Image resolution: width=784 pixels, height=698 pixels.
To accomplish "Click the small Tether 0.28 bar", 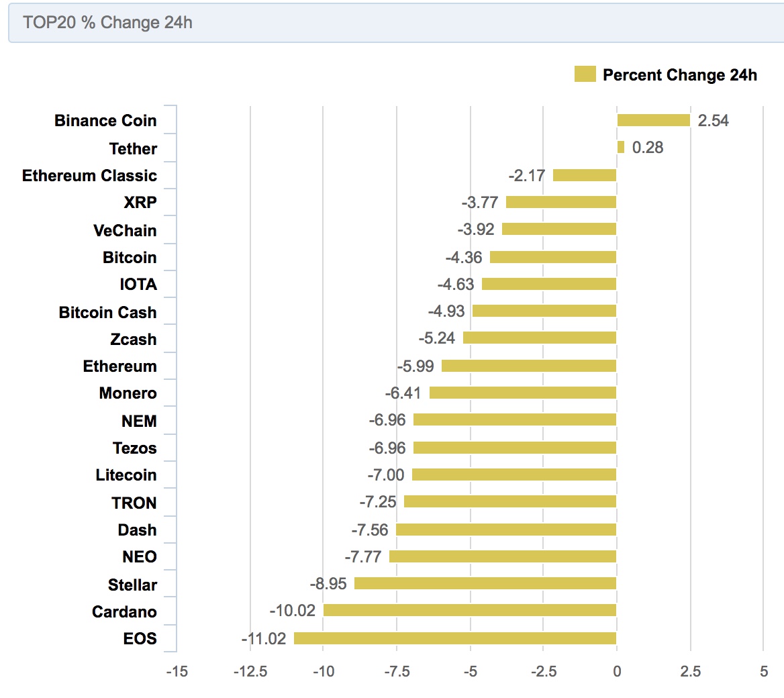I will click(x=620, y=147).
